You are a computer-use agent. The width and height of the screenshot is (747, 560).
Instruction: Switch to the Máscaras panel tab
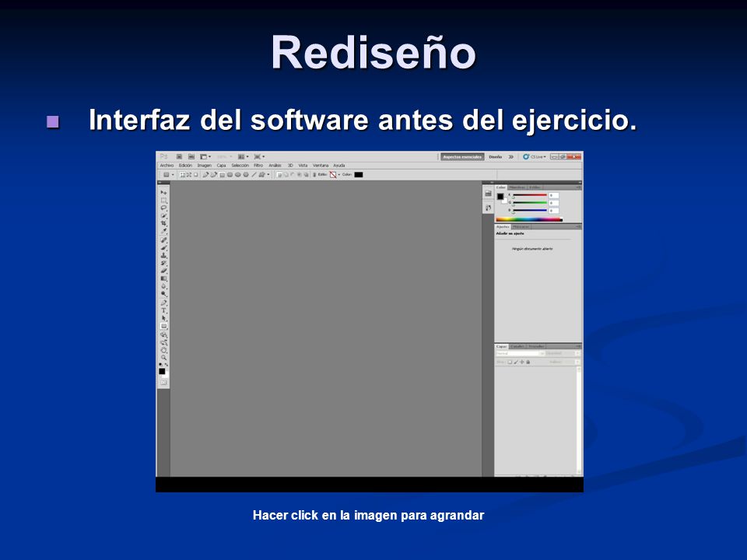521,226
